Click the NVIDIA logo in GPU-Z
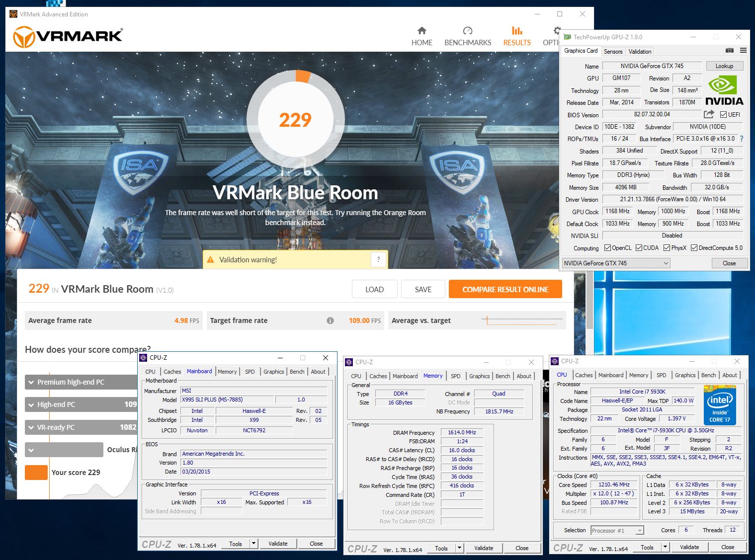This screenshot has height=560, width=755. [724, 90]
